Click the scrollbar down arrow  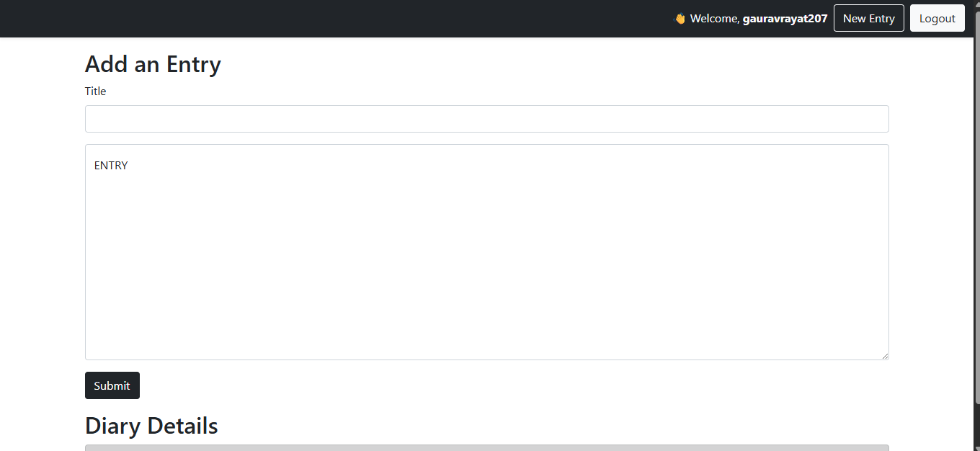tap(977, 447)
